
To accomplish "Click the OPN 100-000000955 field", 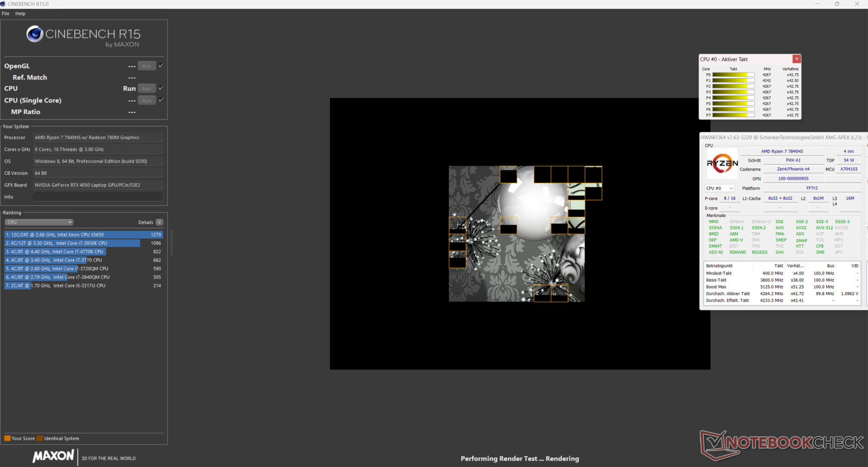I will point(793,179).
